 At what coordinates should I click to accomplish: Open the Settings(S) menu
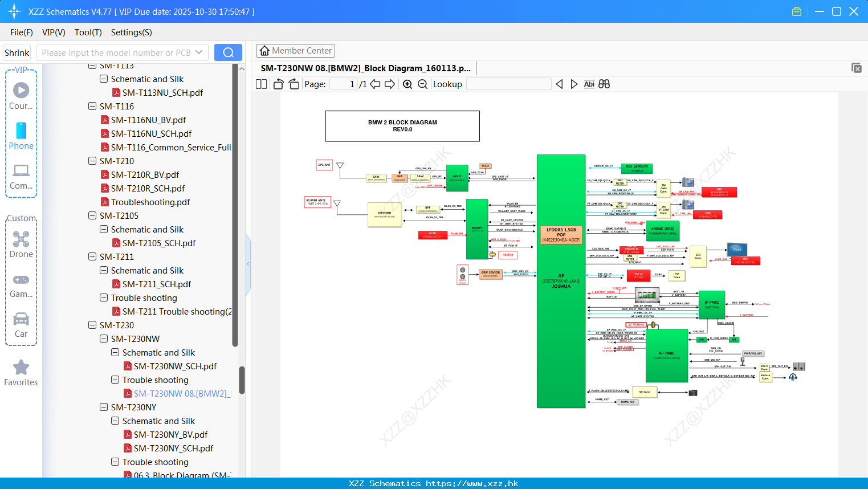(132, 32)
